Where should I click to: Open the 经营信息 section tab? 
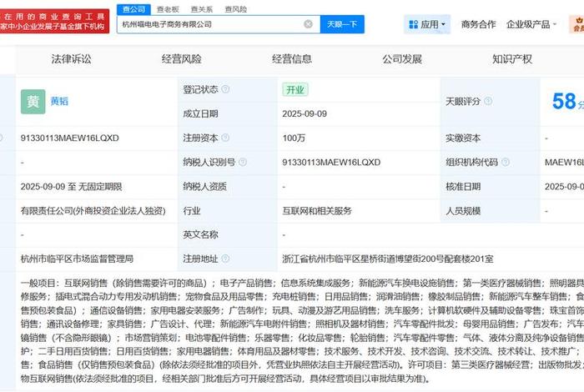pyautogui.click(x=292, y=59)
